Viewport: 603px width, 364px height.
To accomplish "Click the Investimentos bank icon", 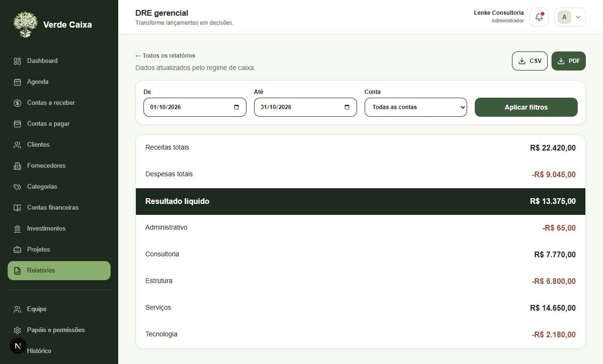I will 18,229.
